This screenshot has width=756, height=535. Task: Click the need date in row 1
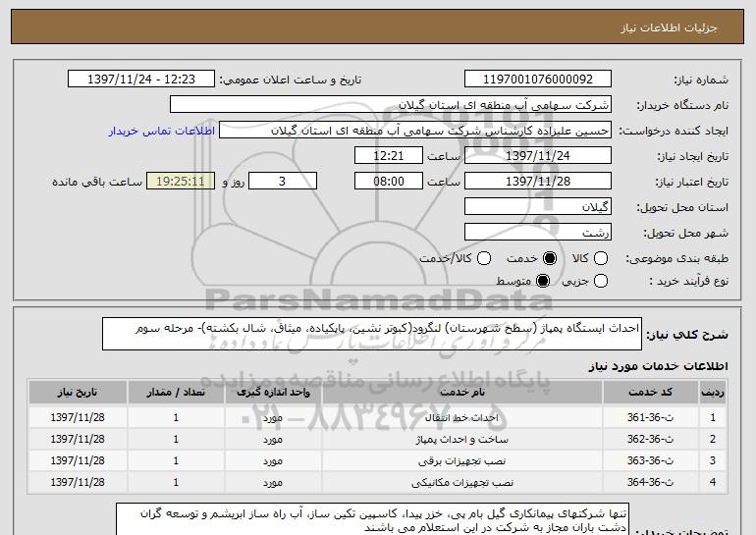pos(78,417)
